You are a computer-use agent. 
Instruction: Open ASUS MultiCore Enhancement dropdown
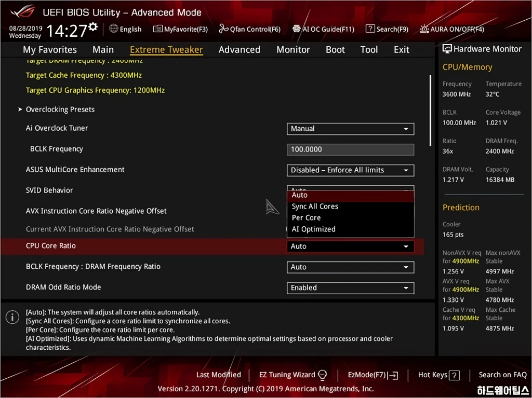[x=351, y=170]
